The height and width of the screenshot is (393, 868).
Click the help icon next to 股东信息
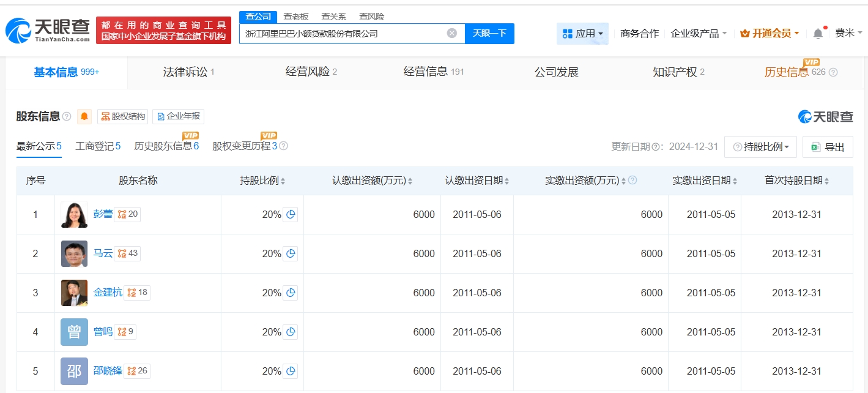[x=67, y=116]
